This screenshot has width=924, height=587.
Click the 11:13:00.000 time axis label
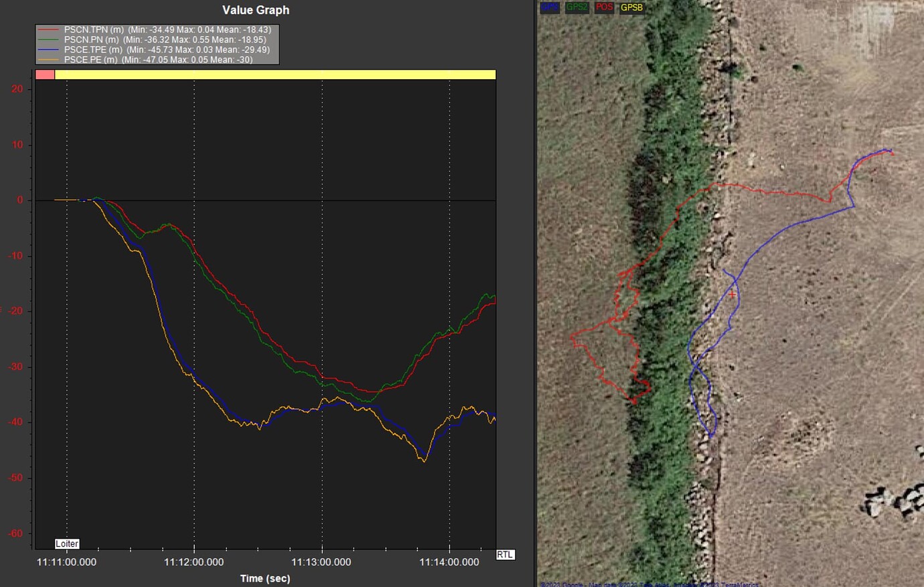coord(321,562)
